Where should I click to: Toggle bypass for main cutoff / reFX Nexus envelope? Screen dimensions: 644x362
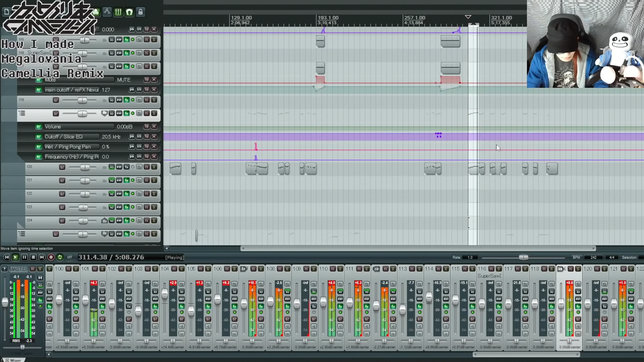147,90
